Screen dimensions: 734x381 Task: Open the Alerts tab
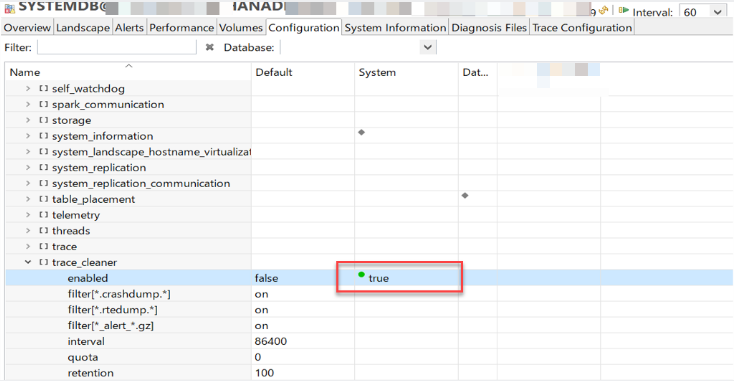[129, 28]
